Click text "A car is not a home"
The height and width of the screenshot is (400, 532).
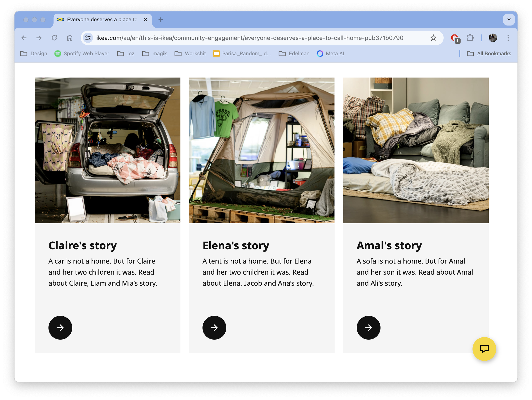click(x=80, y=261)
